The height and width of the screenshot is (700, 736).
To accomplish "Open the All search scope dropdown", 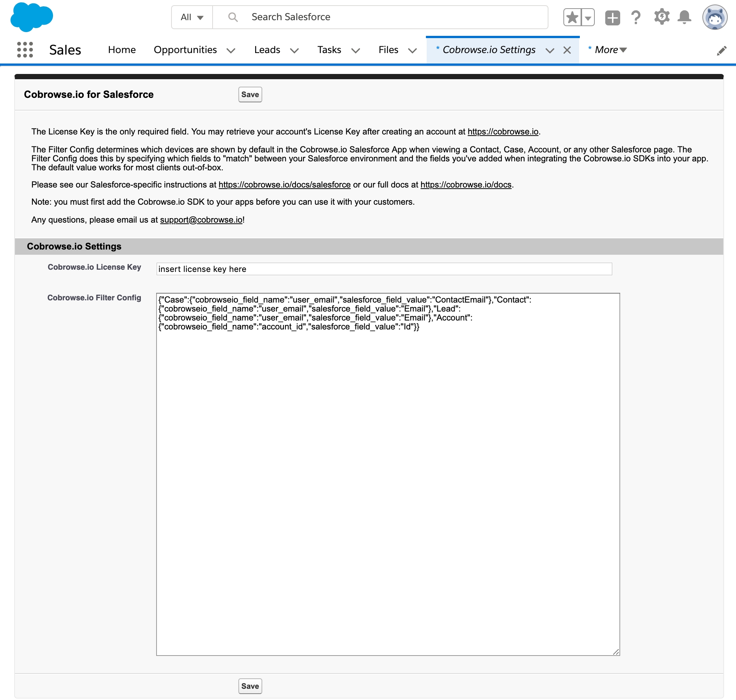I will [x=192, y=17].
